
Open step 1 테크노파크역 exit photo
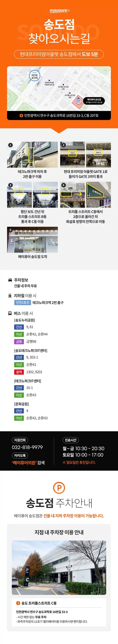tap(32, 155)
